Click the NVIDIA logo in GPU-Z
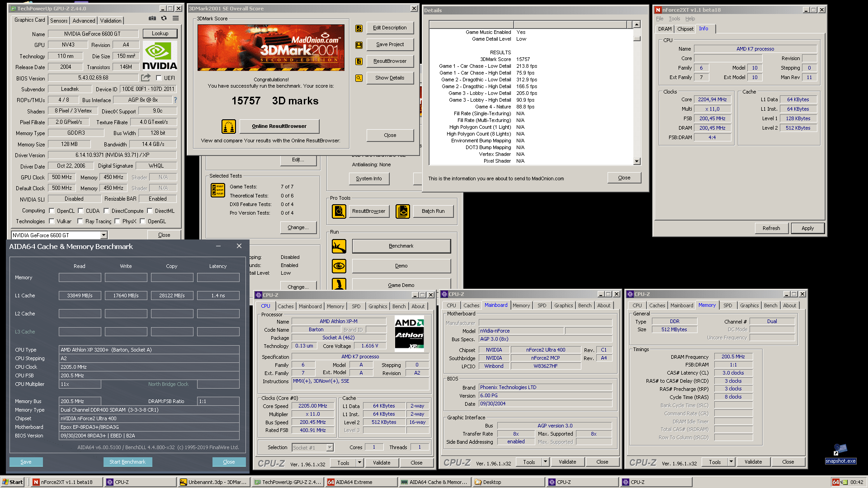 point(160,56)
